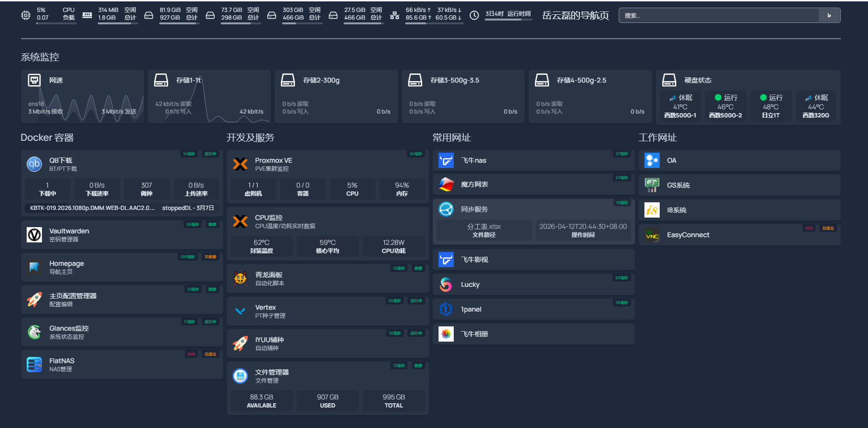This screenshot has width=868, height=428.
Task: Click the 西数500G-1 disk status tile
Action: pyautogui.click(x=680, y=106)
